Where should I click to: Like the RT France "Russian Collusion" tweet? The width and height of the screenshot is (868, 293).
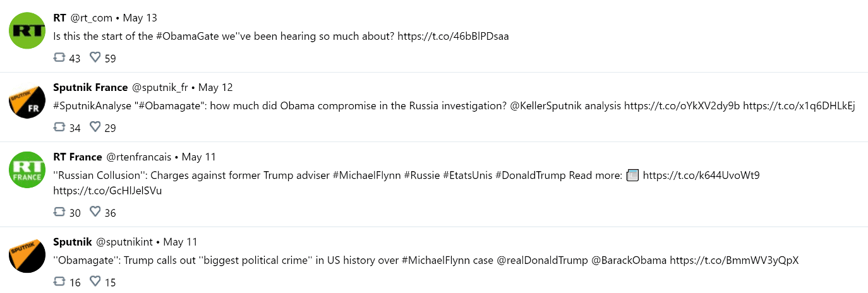tap(95, 212)
